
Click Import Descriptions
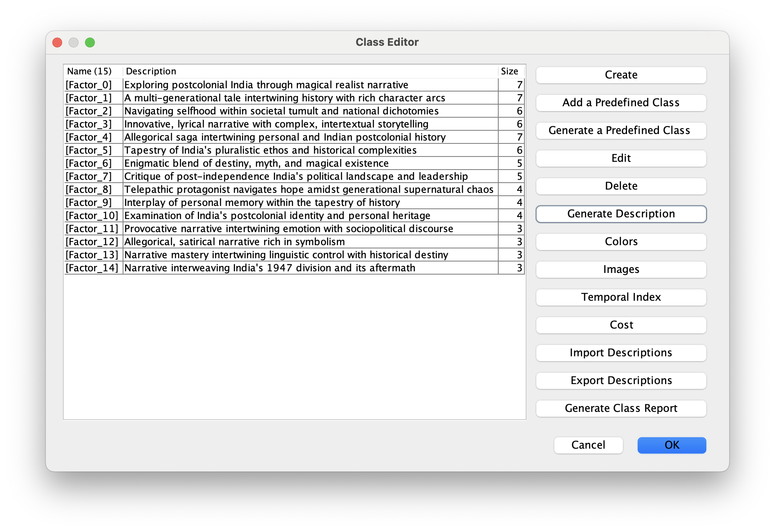[620, 353]
